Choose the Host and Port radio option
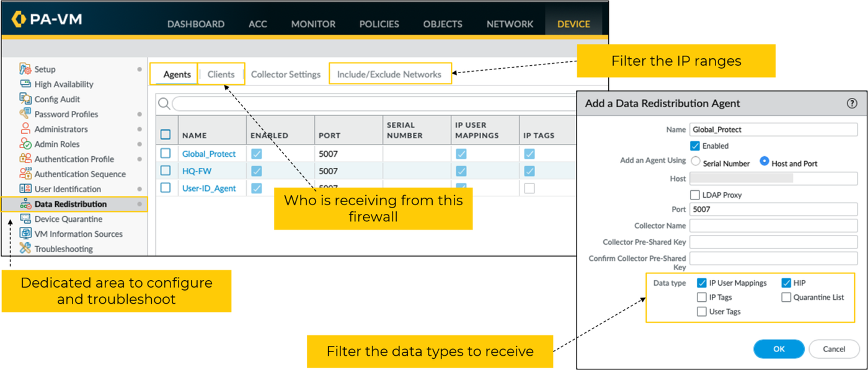The width and height of the screenshot is (868, 370). point(764,162)
